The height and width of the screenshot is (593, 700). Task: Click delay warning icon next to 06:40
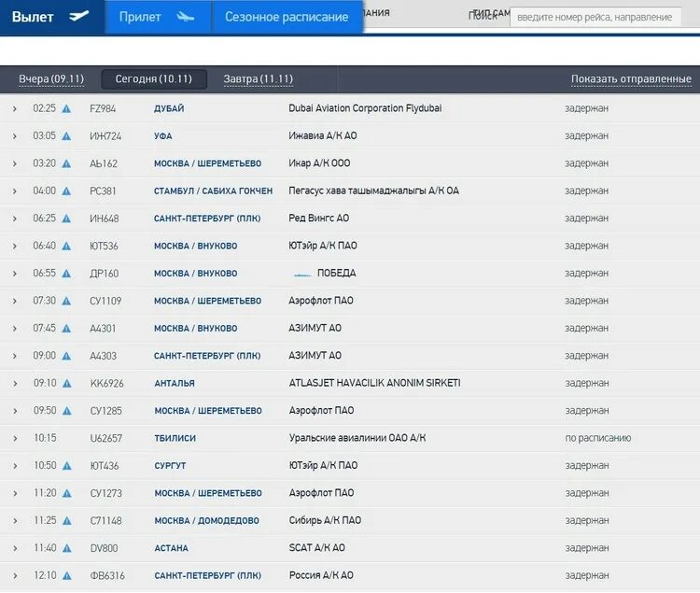click(66, 246)
